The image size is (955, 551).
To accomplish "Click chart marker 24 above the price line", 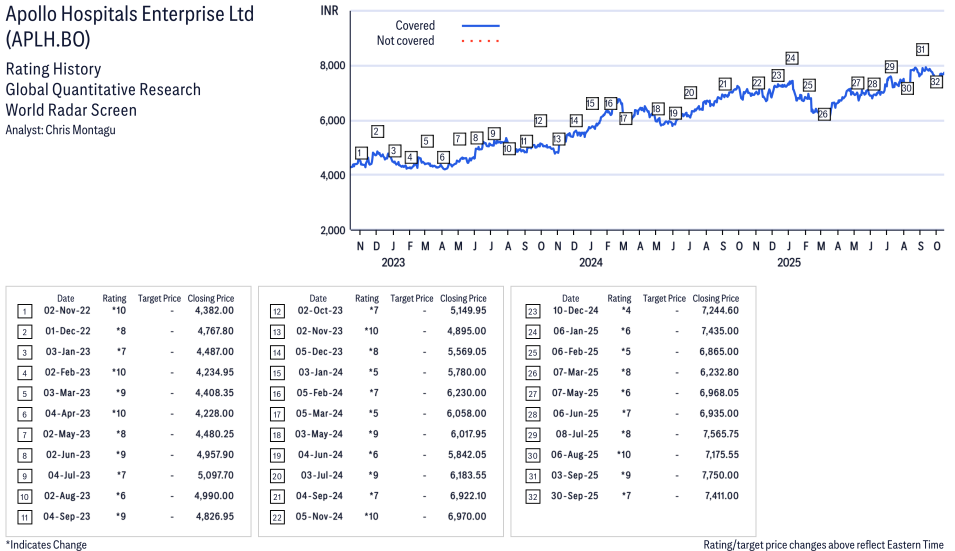I will click(x=791, y=58).
